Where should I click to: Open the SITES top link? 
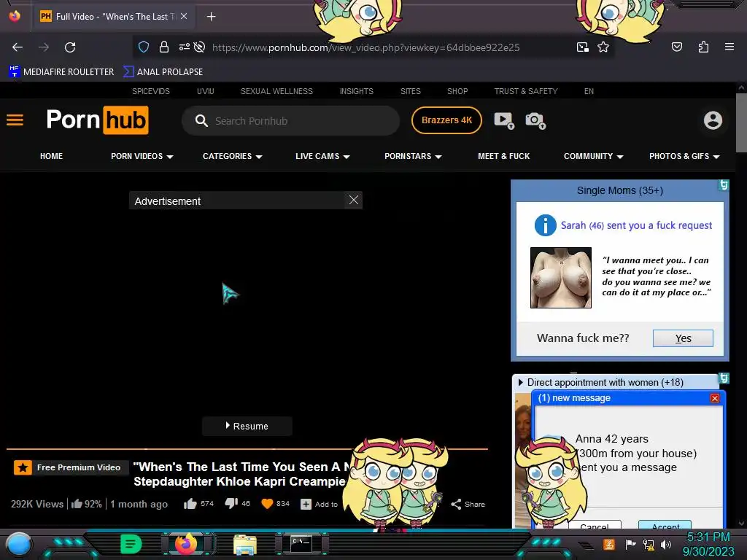coord(411,91)
